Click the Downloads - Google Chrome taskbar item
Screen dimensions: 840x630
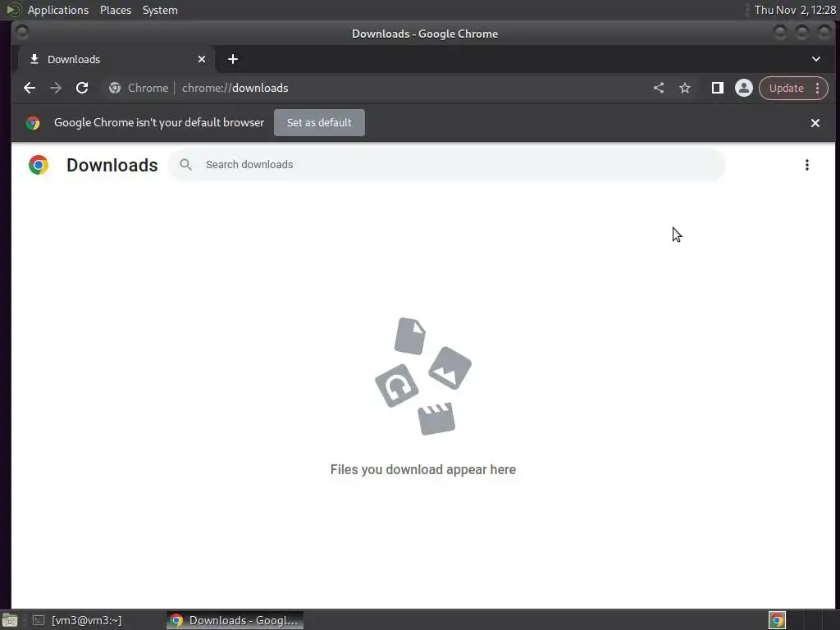pos(235,620)
